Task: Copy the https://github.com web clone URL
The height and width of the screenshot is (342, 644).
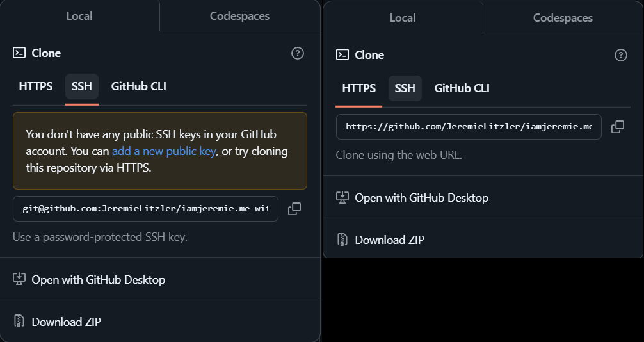Action: [x=618, y=127]
